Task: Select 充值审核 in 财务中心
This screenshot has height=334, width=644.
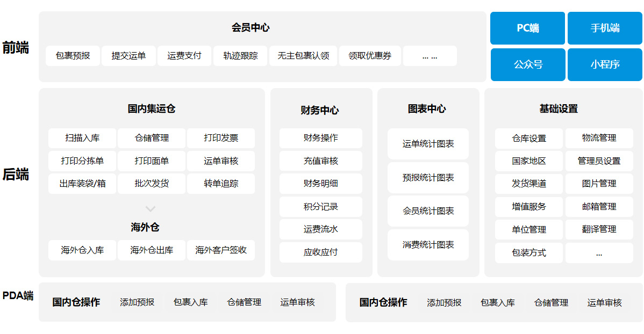Action: 320,161
